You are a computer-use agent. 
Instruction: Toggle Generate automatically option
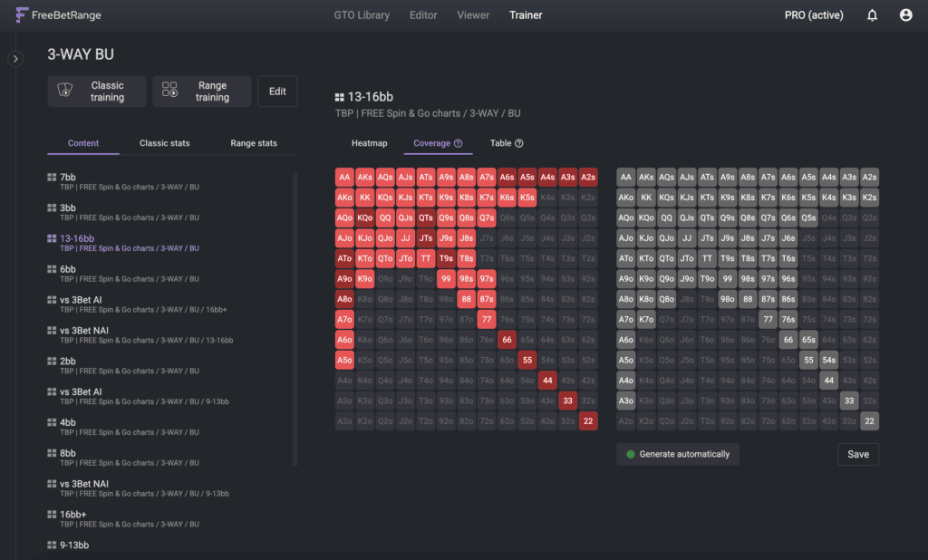tap(677, 454)
